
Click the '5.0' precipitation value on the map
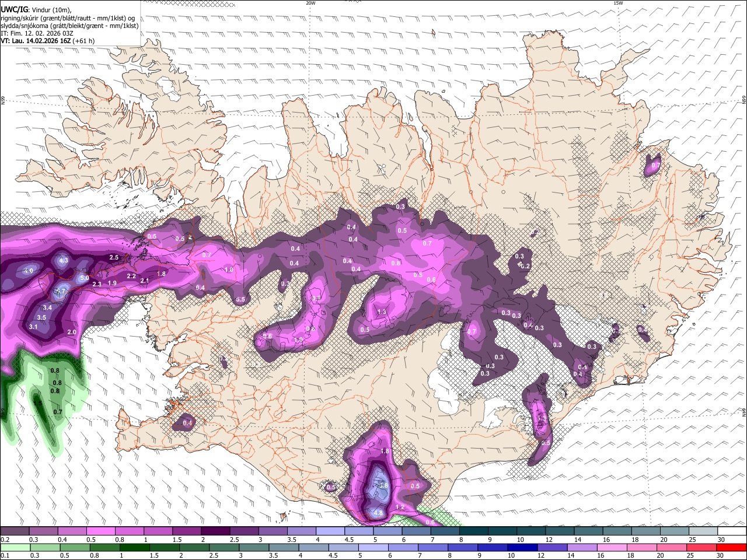coord(85,278)
